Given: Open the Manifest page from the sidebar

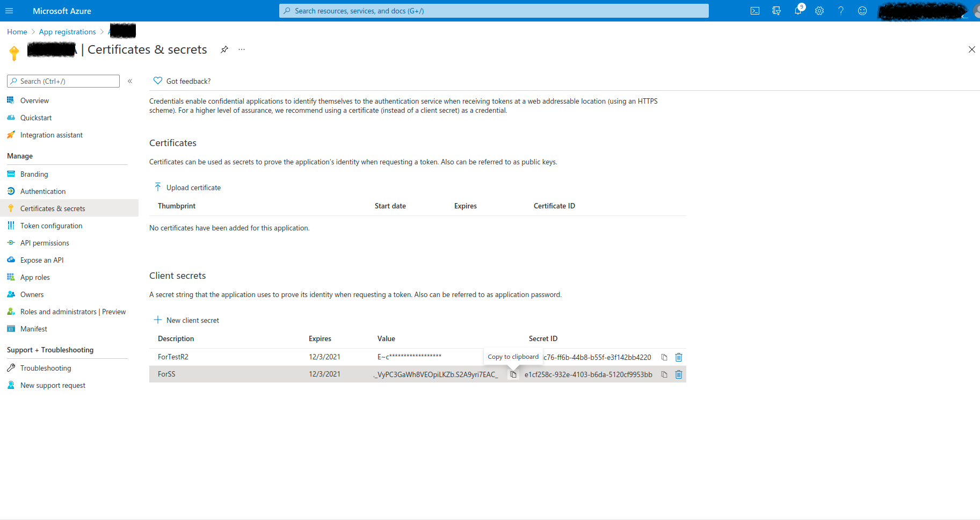Looking at the screenshot, I should click(x=33, y=328).
